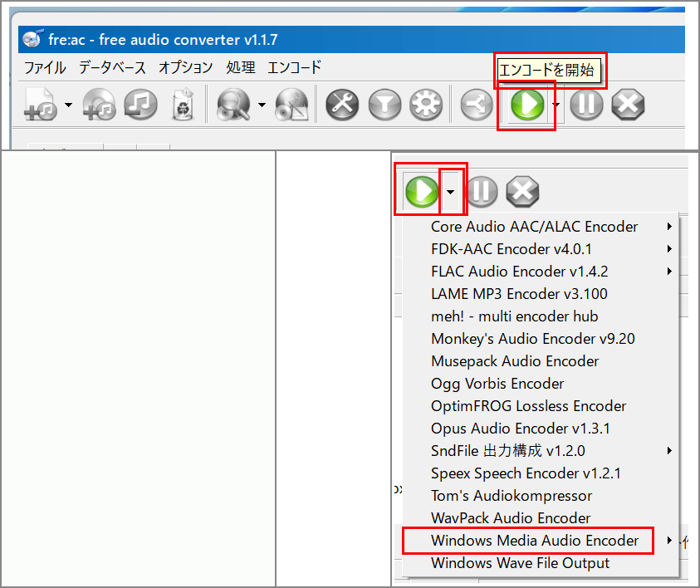Click the magnifier disc database query icon

(x=233, y=105)
